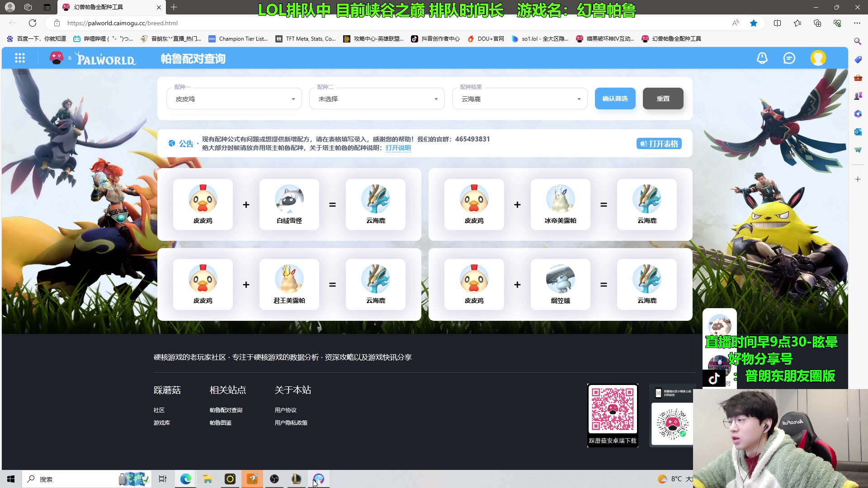Open OBS Studio from taskbar

(274, 479)
